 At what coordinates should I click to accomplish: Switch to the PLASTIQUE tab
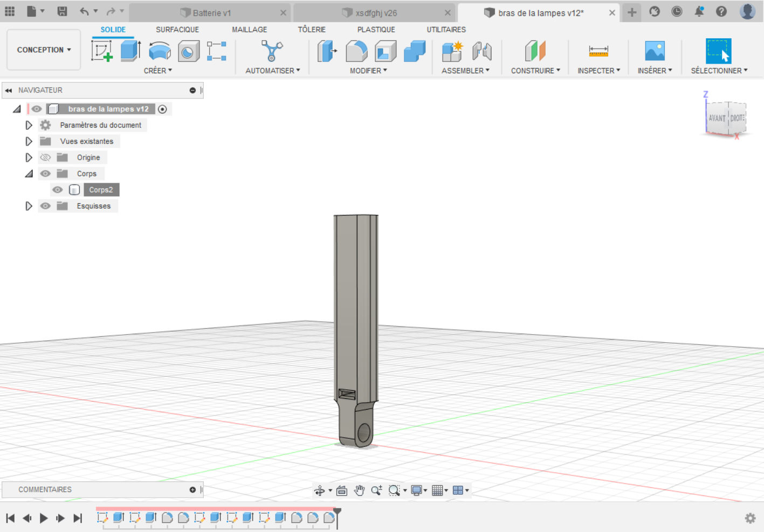(x=376, y=30)
